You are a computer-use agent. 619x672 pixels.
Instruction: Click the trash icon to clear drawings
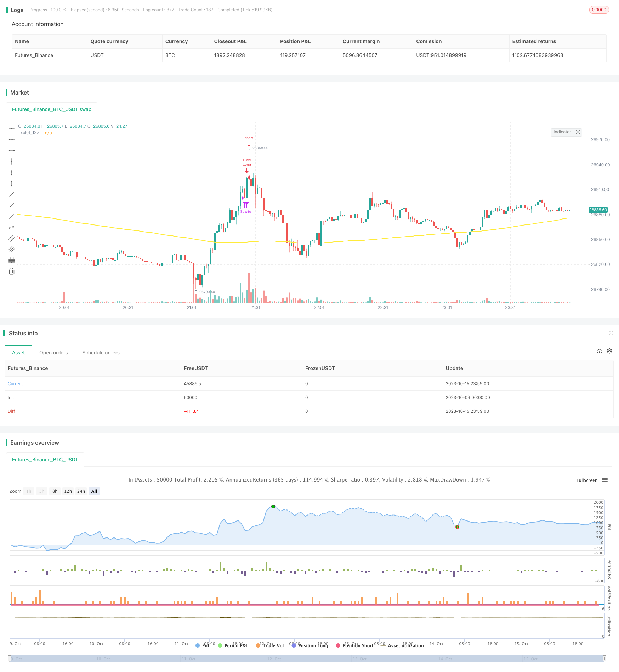click(x=12, y=271)
